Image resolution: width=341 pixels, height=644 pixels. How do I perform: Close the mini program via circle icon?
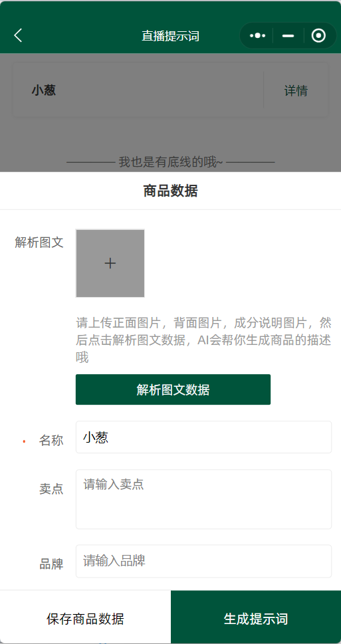pos(318,36)
